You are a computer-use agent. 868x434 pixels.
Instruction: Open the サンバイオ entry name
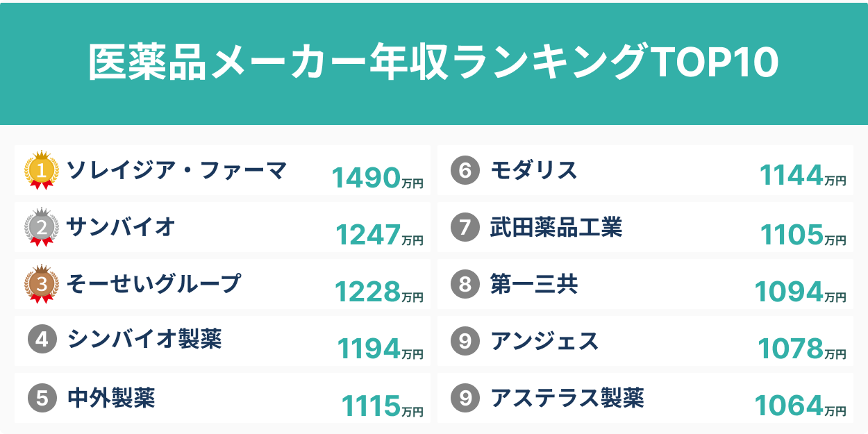click(x=120, y=227)
